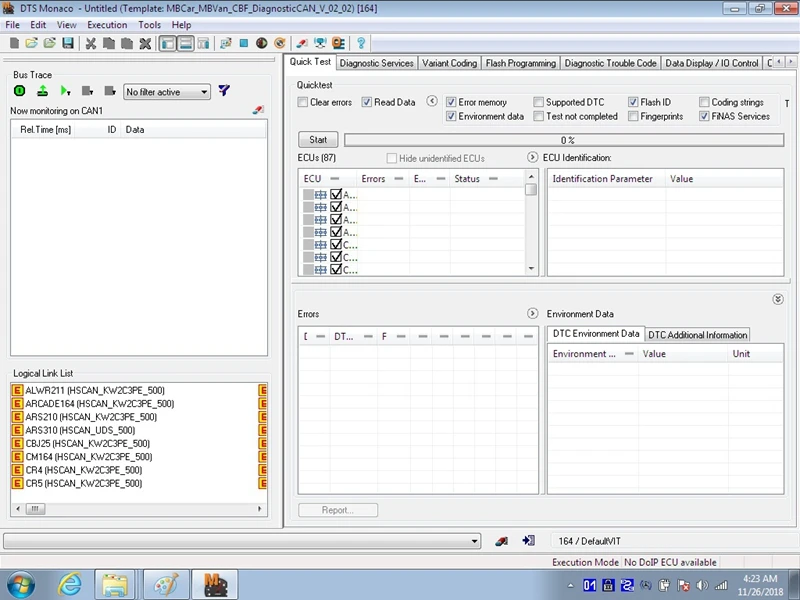Click the Cut scissors icon
The width and height of the screenshot is (800, 600).
[x=91, y=44]
